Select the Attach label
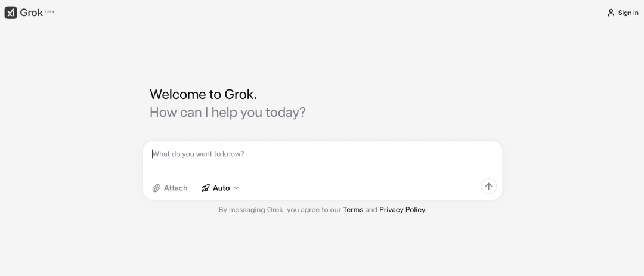Screen dimensions: 644x276 point(175,188)
